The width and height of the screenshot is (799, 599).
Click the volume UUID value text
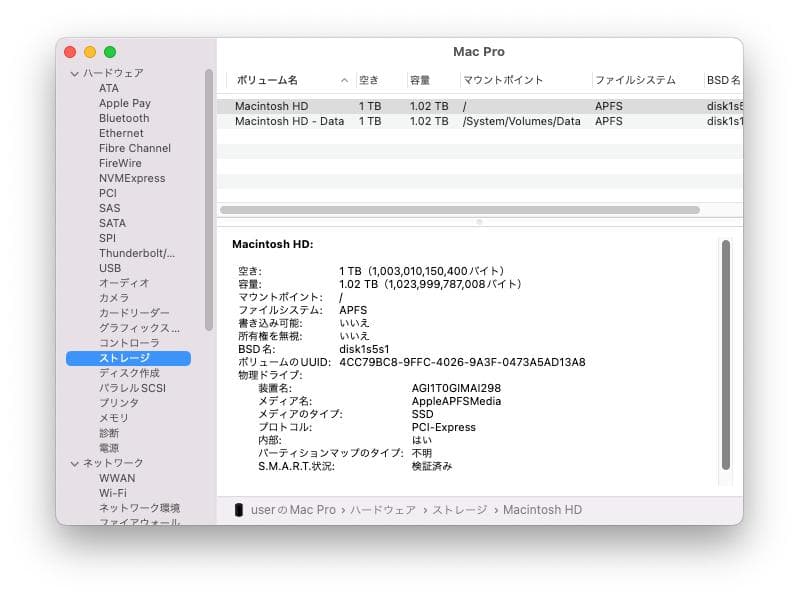pos(462,363)
